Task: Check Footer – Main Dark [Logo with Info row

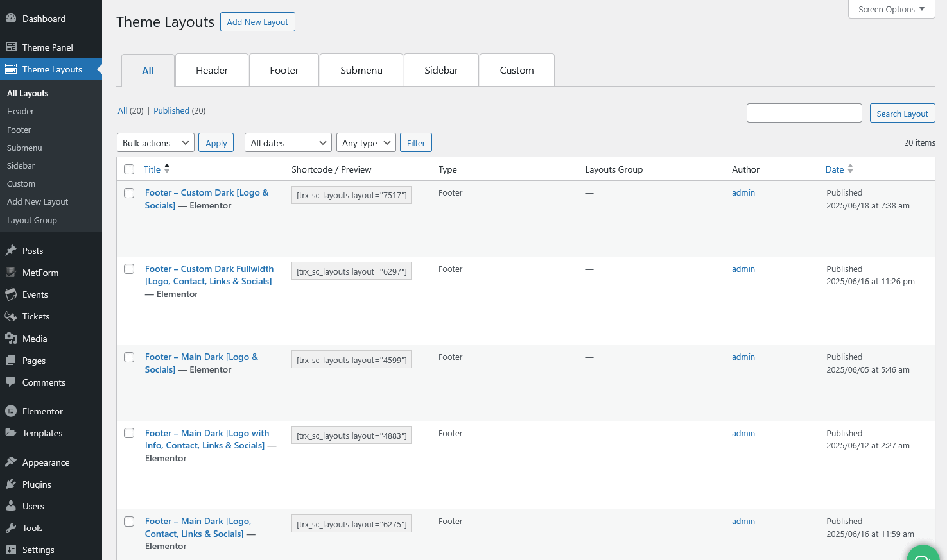Action: pos(129,433)
